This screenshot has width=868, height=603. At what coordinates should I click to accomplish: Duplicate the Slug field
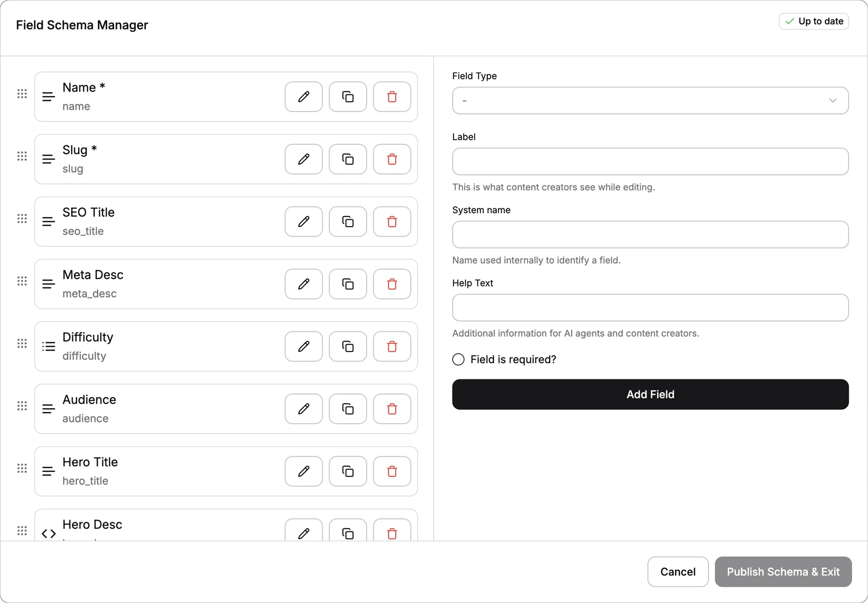point(348,159)
